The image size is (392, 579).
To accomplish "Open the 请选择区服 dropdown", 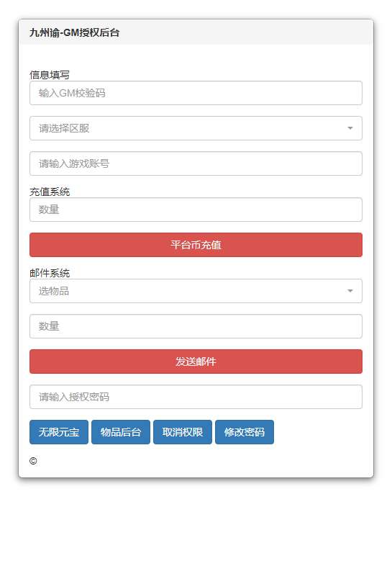I will (196, 128).
